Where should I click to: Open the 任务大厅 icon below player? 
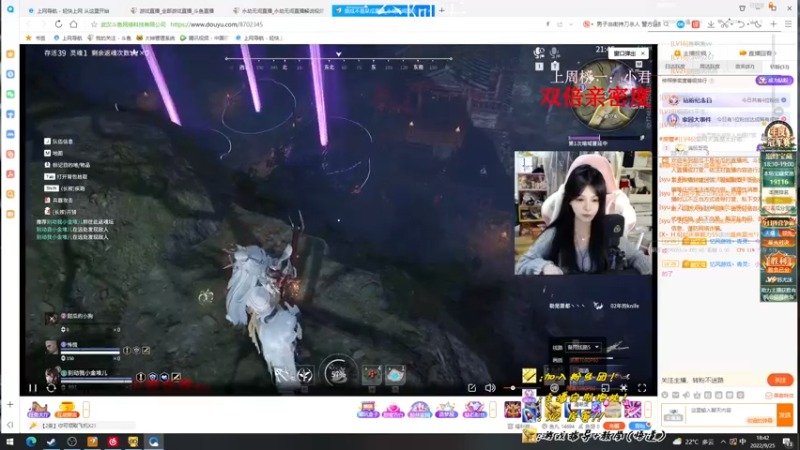[38, 410]
